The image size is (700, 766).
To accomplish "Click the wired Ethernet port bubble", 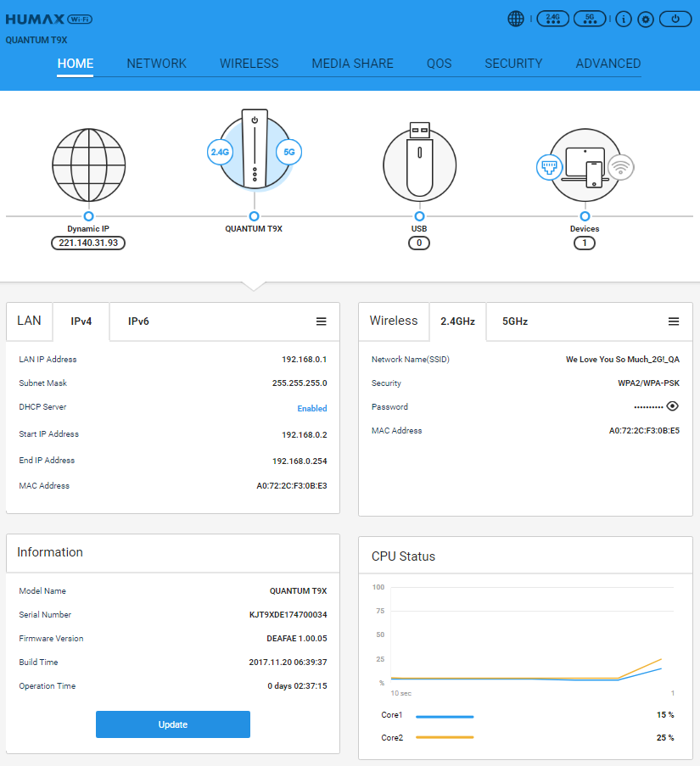I will pyautogui.click(x=549, y=168).
